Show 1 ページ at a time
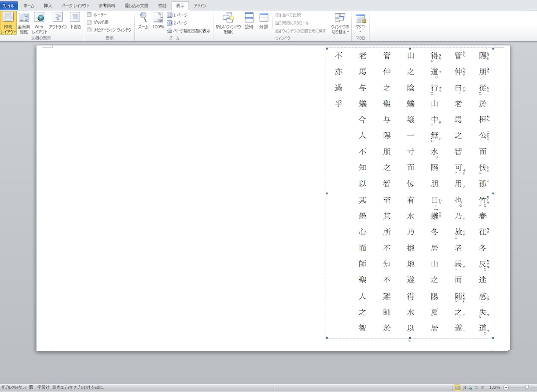 coord(177,15)
